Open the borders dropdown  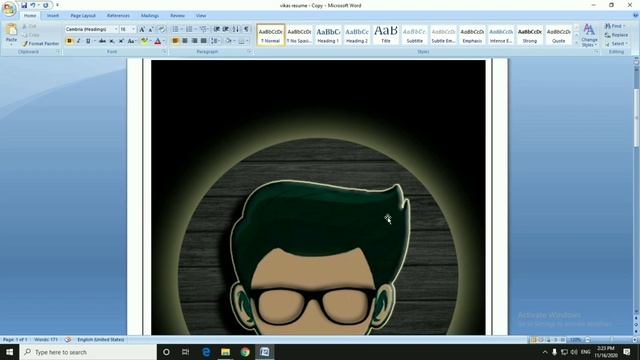coord(247,41)
